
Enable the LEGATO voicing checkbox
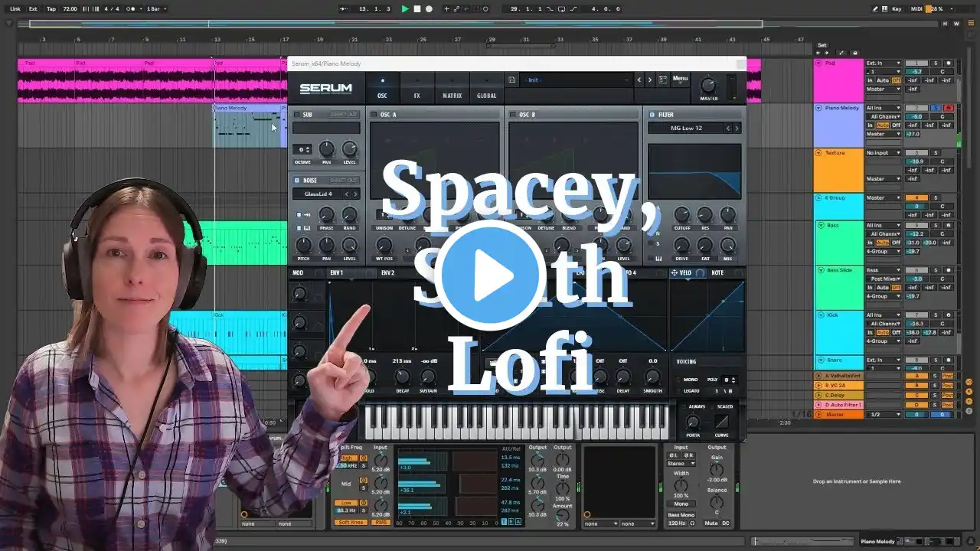pyautogui.click(x=678, y=390)
